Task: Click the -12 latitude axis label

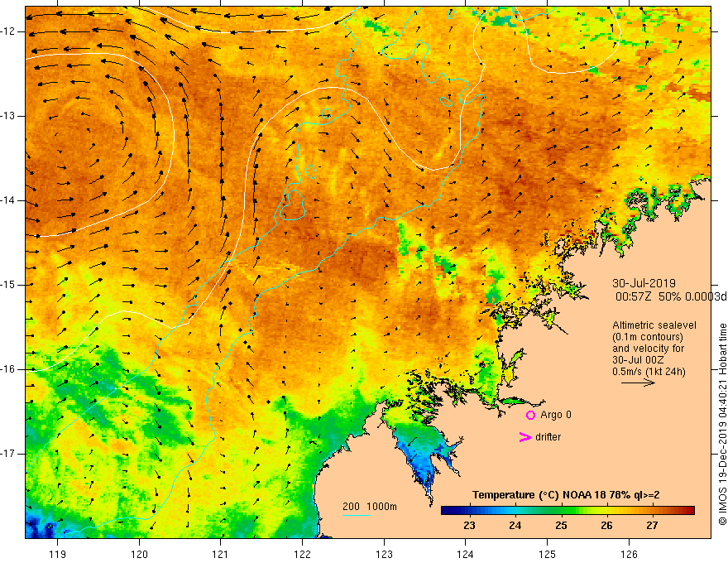Action: click(x=8, y=31)
